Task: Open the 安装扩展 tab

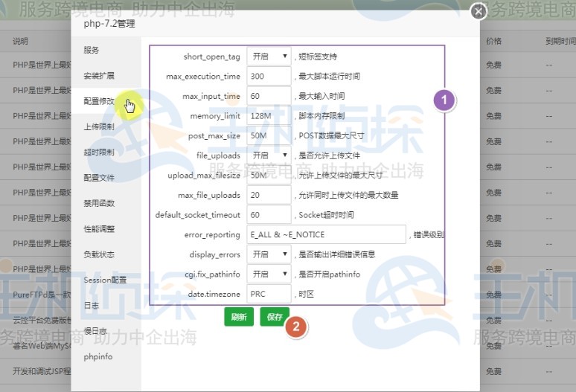Action: (x=99, y=76)
